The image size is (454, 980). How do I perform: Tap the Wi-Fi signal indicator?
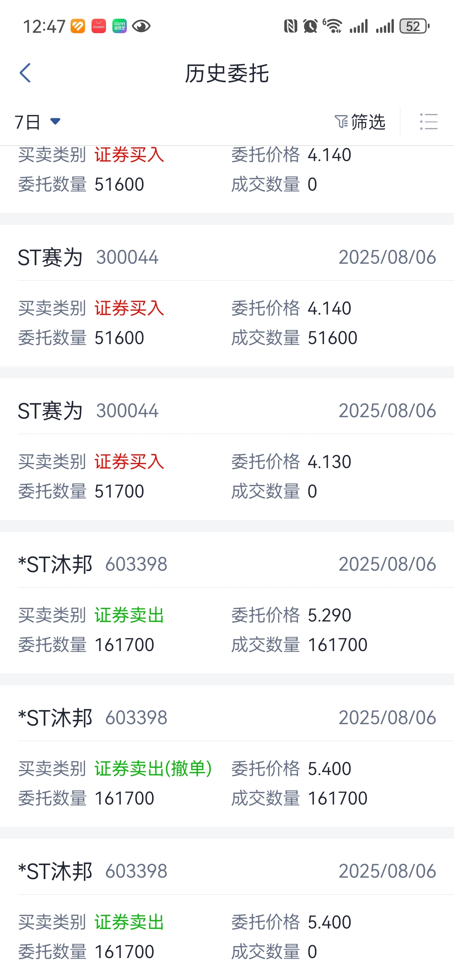click(x=333, y=26)
